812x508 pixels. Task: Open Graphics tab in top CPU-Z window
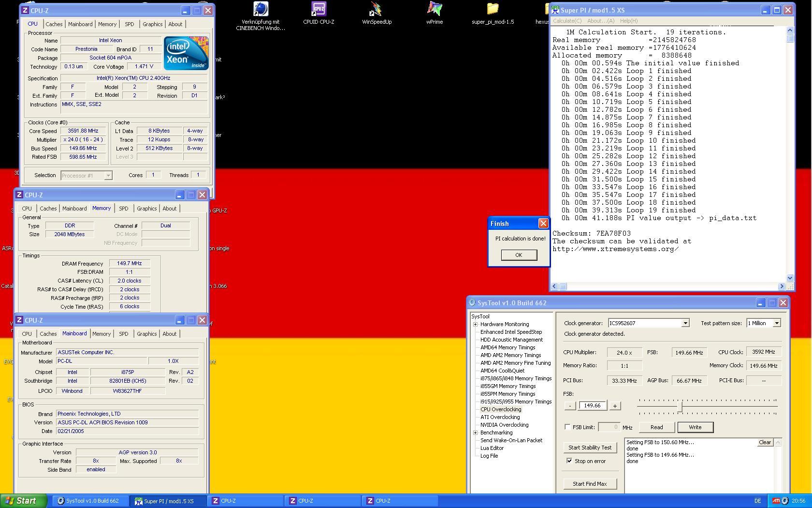[153, 24]
